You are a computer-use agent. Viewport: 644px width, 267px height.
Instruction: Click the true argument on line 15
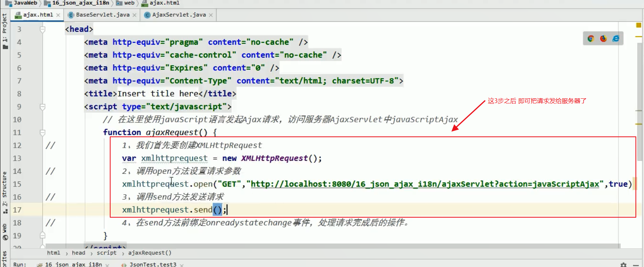618,184
